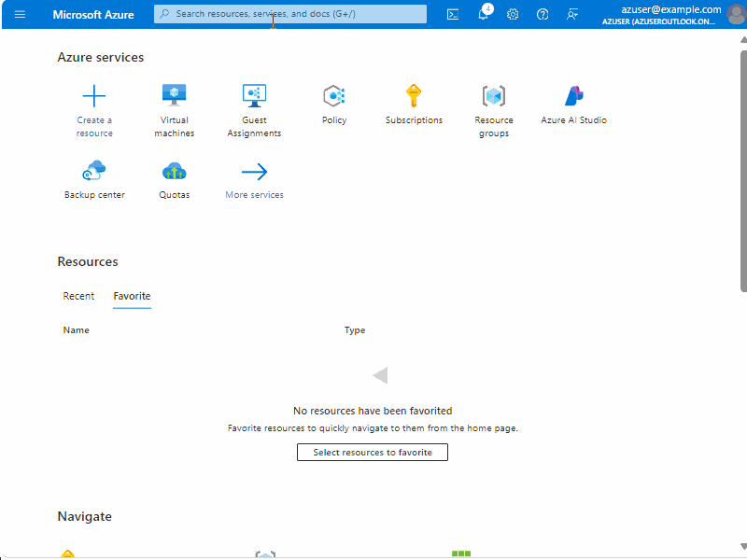Launch Azure AI Studio
This screenshot has width=747, height=560.
573,105
